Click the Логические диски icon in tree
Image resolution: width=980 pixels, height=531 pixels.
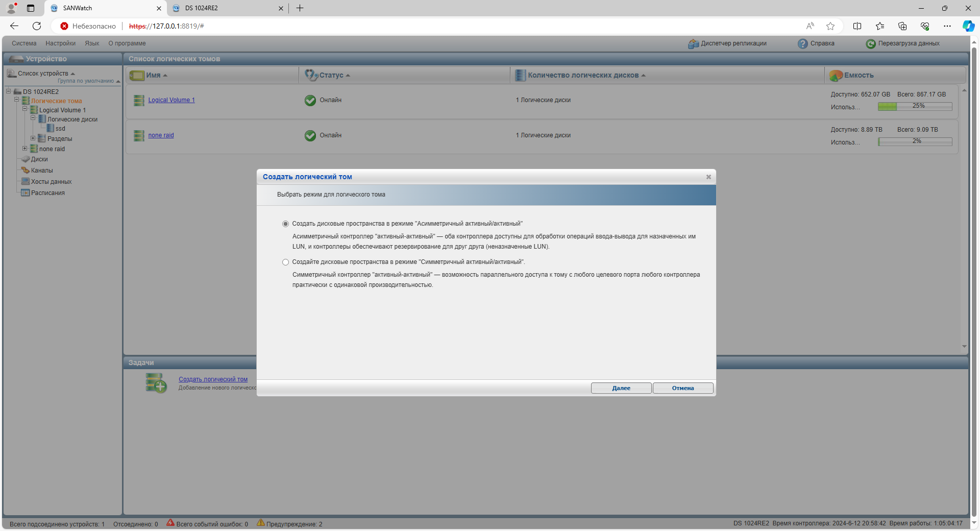click(x=42, y=119)
